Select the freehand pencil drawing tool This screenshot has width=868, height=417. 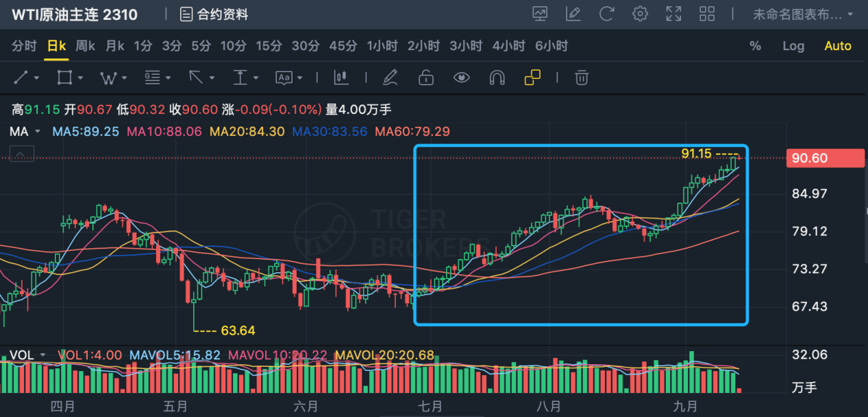point(390,77)
